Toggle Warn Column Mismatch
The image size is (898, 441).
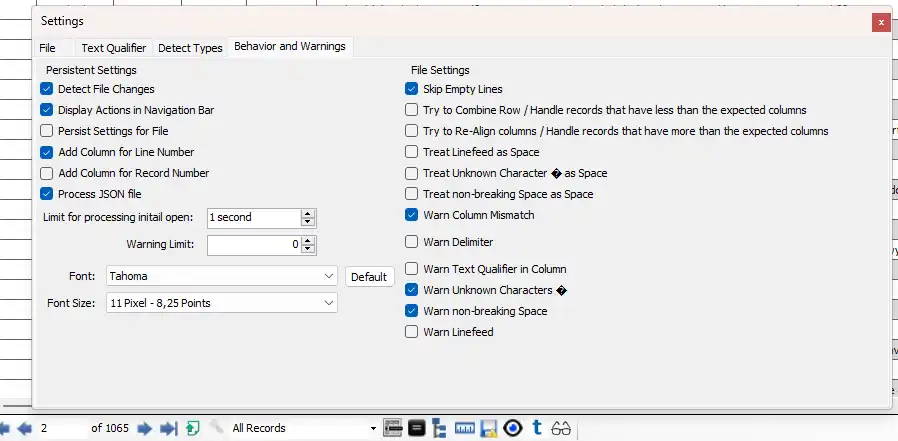[x=411, y=215]
